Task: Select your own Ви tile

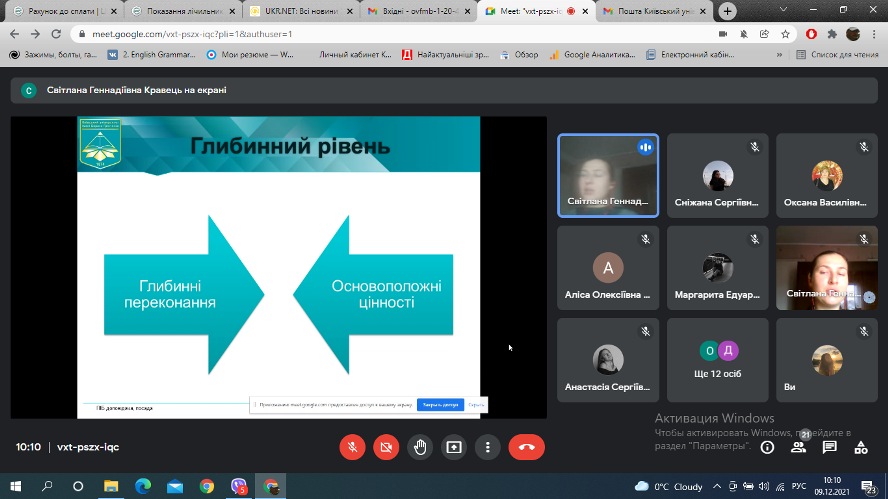Action: coord(827,360)
